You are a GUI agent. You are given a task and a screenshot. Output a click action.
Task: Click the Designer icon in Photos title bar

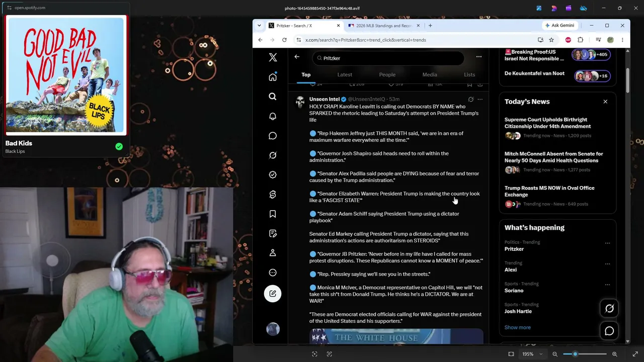(554, 8)
